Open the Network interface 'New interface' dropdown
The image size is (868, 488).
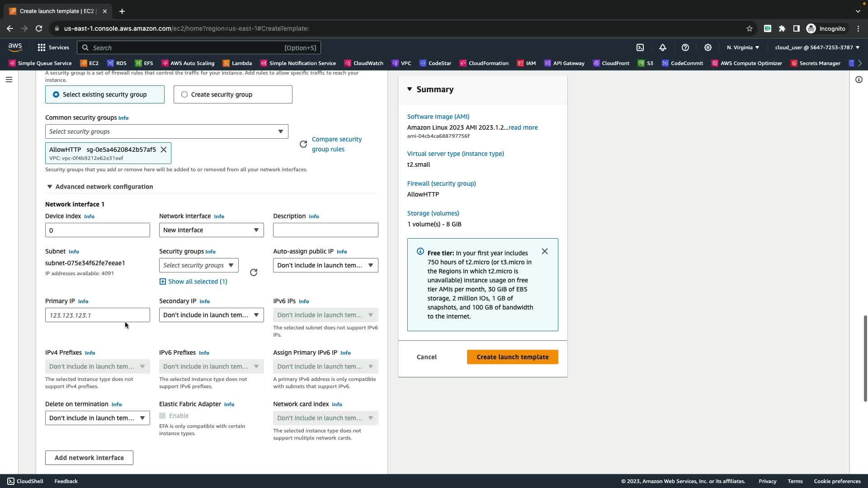tap(211, 230)
